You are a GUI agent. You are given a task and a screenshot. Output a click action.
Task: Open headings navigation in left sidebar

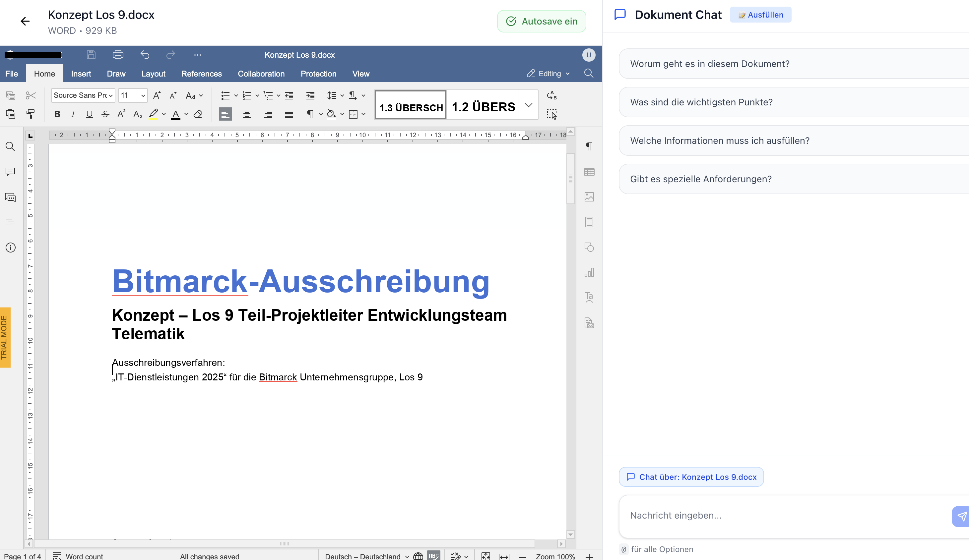[10, 222]
